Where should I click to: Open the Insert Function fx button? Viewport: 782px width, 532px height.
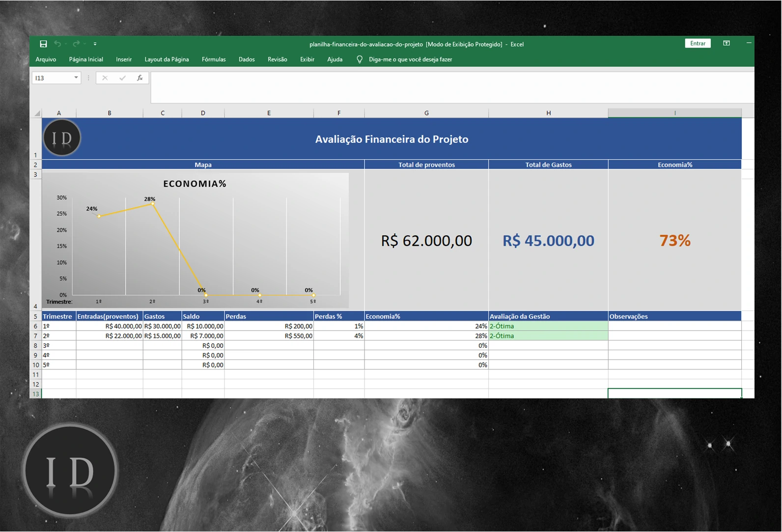tap(140, 78)
